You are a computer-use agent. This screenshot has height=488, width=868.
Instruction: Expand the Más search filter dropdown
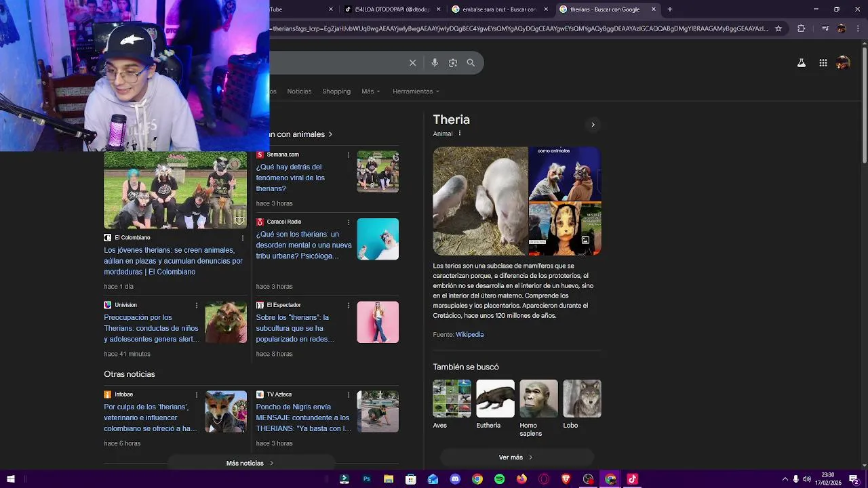tap(371, 91)
